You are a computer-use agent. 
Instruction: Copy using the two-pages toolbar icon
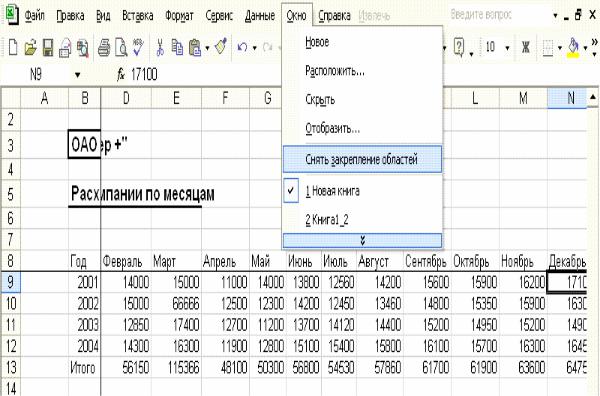pos(177,47)
